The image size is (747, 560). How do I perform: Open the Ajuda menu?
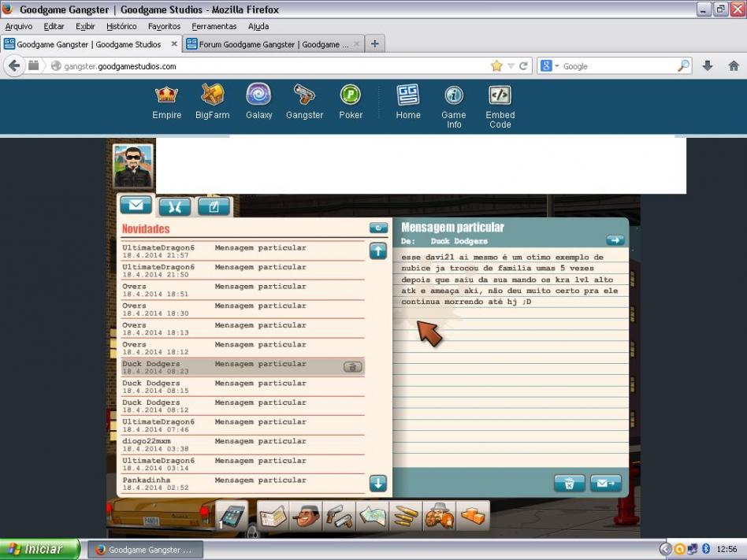click(x=258, y=26)
